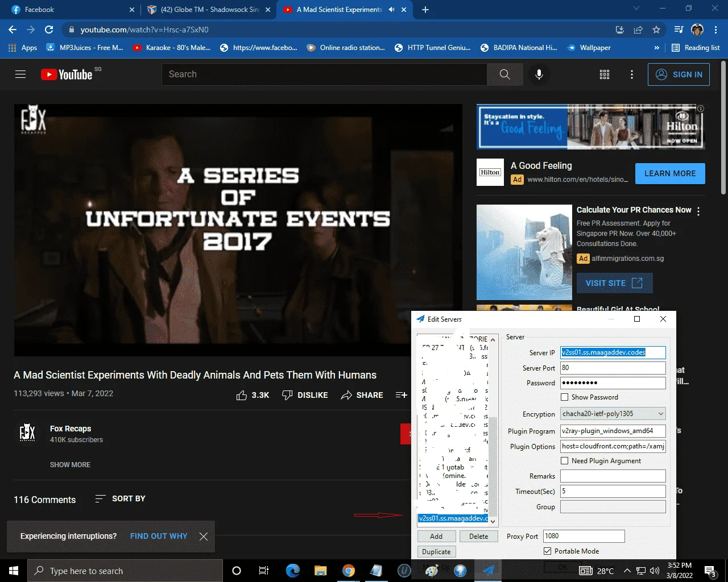Go back in Chrome
Screen dimensions: 728x582
click(x=13, y=30)
